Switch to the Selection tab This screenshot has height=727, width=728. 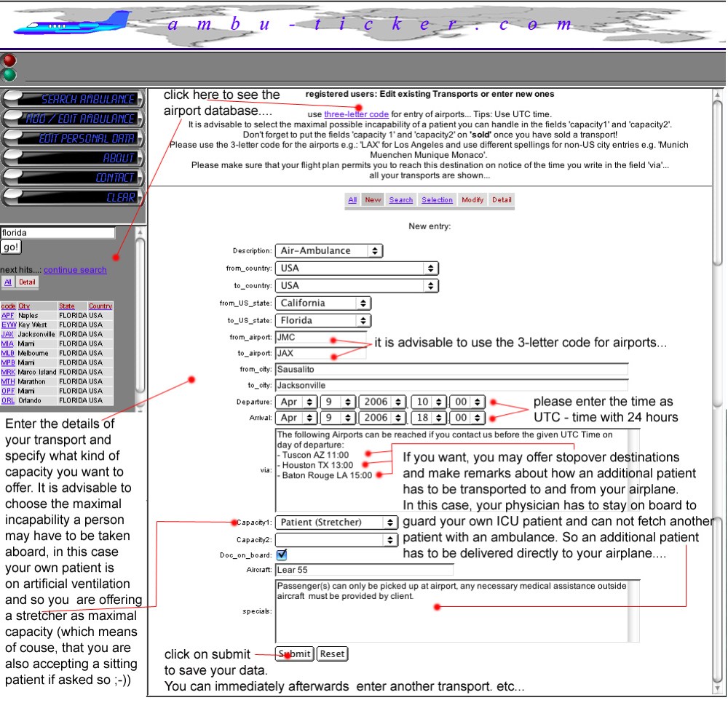[x=437, y=199]
